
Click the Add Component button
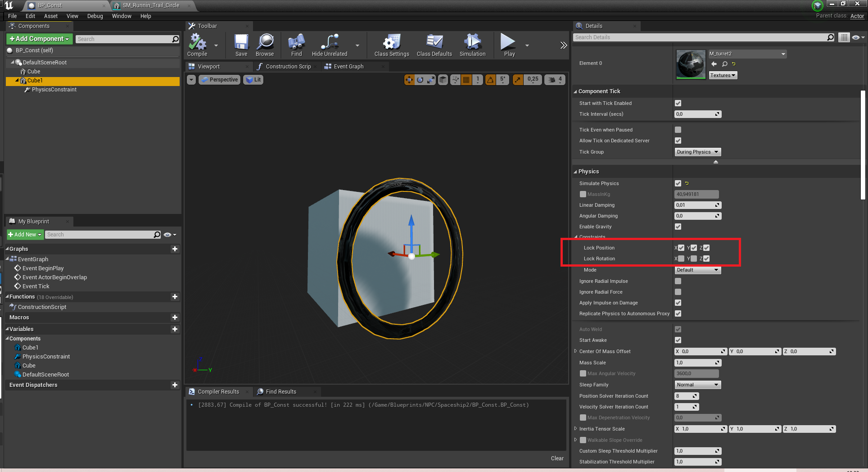39,39
